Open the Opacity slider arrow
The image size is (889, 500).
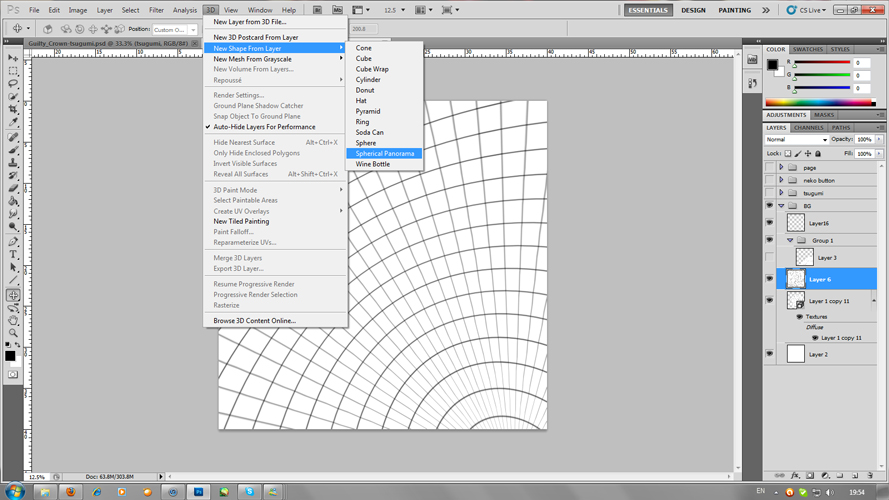point(879,139)
